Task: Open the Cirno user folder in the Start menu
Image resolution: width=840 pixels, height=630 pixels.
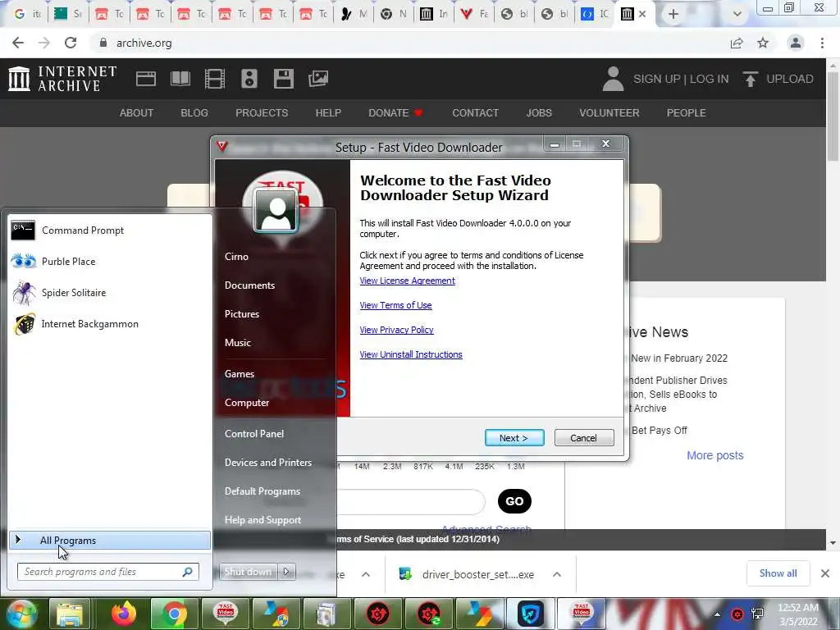Action: pos(237,257)
